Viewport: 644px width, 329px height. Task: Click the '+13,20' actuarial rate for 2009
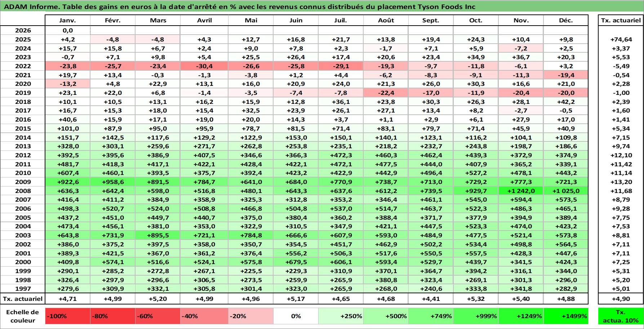click(621, 182)
